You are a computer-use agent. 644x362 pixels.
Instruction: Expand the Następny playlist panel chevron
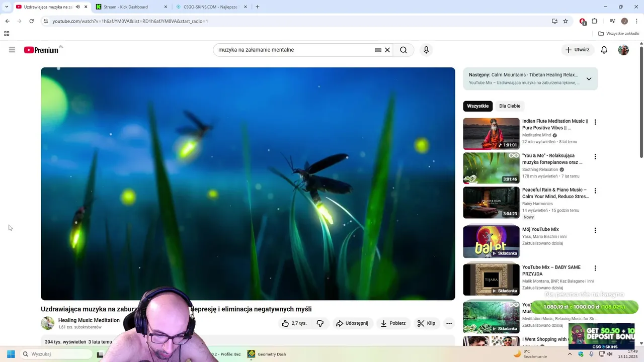click(x=589, y=79)
